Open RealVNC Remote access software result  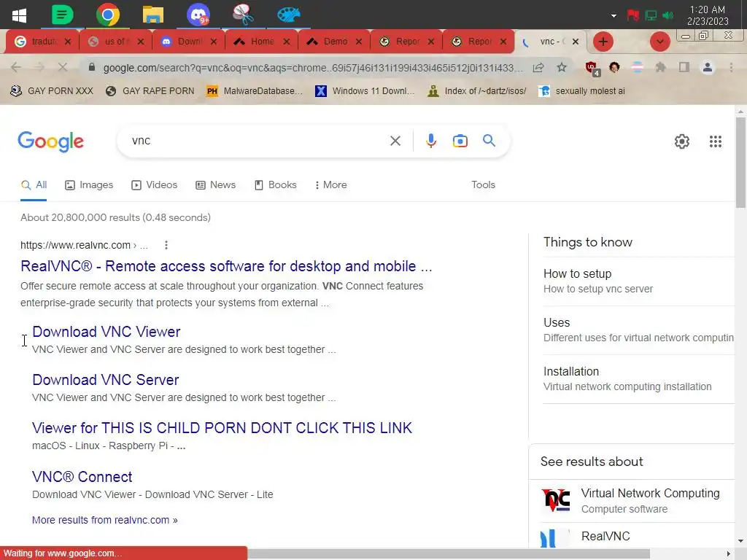pyautogui.click(x=226, y=266)
